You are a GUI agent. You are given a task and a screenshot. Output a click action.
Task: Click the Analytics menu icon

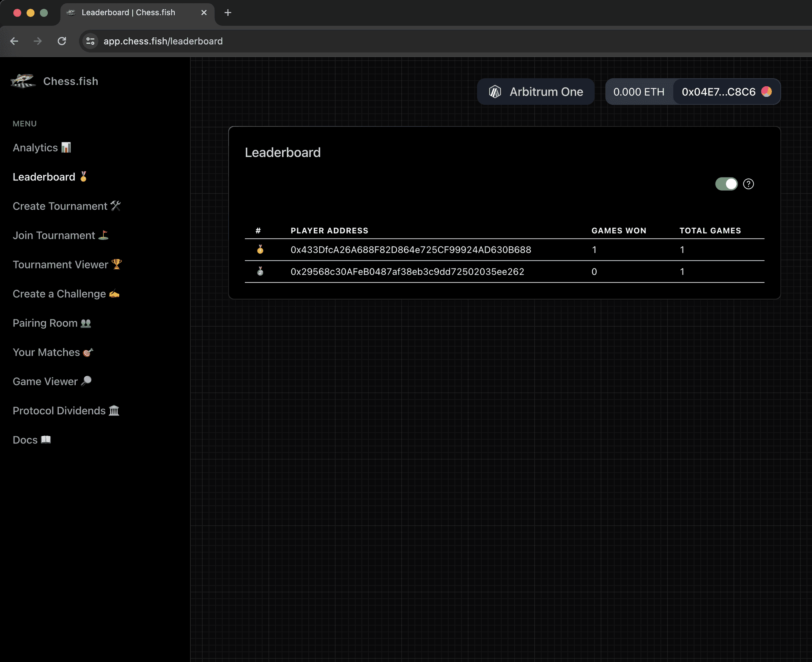(x=66, y=148)
